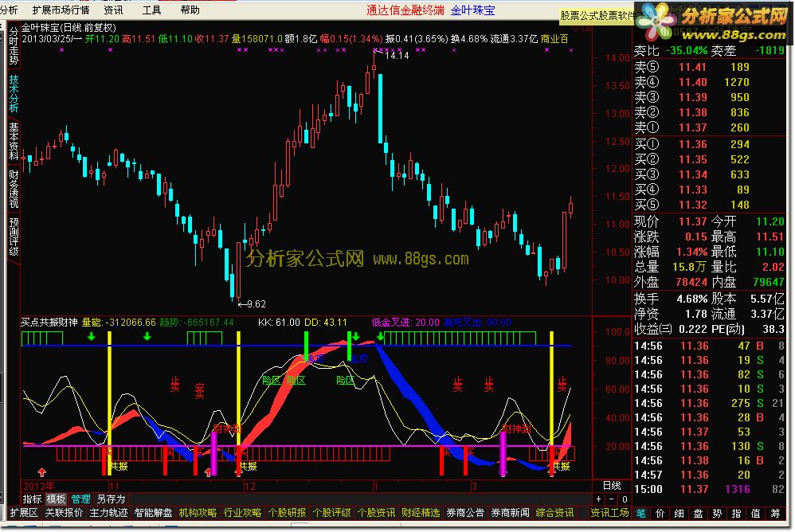Open the 行业攻略 tab
The width and height of the screenshot is (795, 532).
pos(242,513)
